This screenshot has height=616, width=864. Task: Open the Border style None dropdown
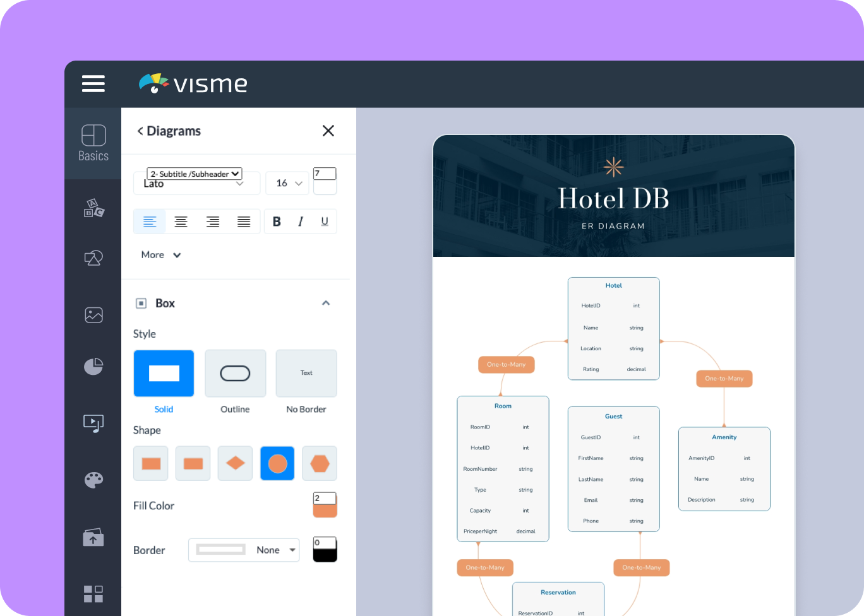pyautogui.click(x=244, y=550)
